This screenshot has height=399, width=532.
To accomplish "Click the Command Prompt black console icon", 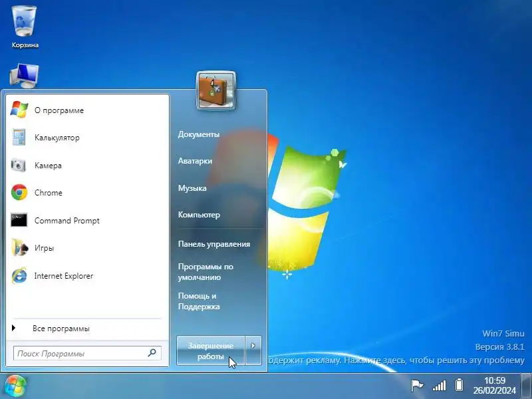I will [x=19, y=220].
